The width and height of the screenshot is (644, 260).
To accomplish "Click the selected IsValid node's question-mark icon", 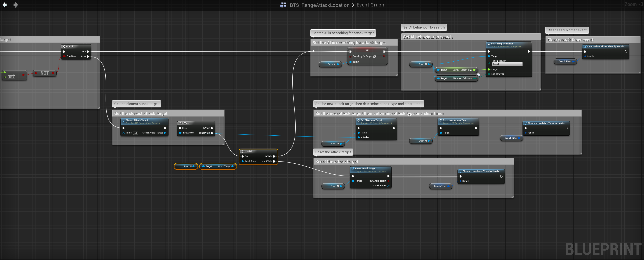I will [242, 151].
